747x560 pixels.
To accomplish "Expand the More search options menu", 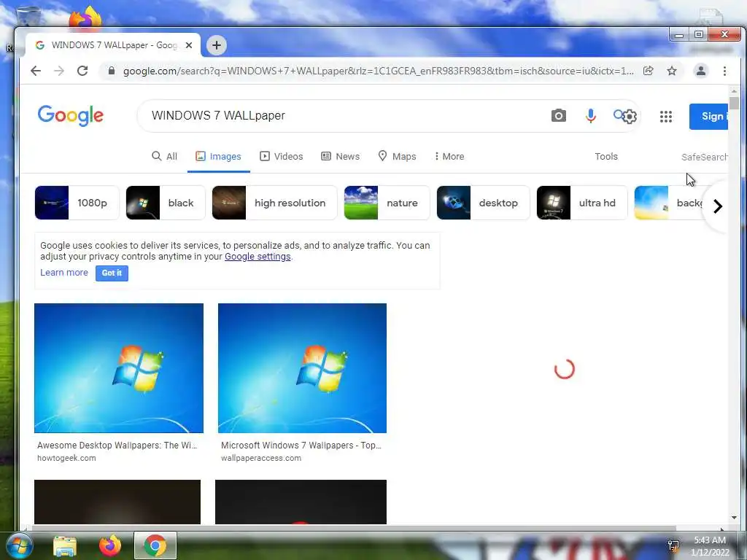I will [x=449, y=156].
